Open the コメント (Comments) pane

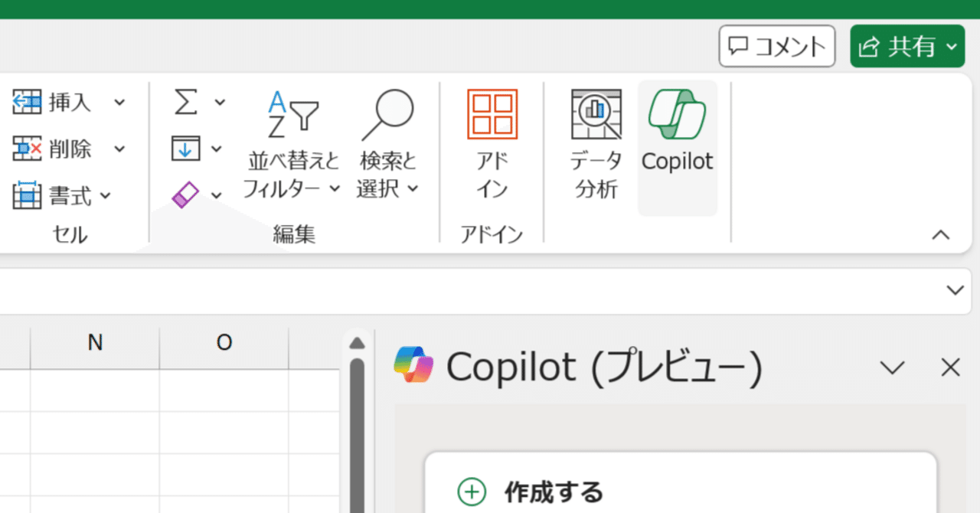pyautogui.click(x=776, y=46)
